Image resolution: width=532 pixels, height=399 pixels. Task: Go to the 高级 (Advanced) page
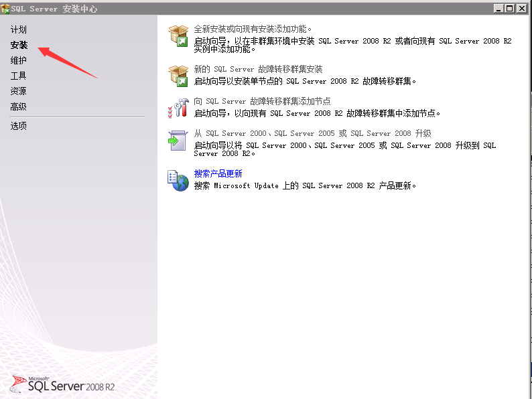pyautogui.click(x=18, y=107)
